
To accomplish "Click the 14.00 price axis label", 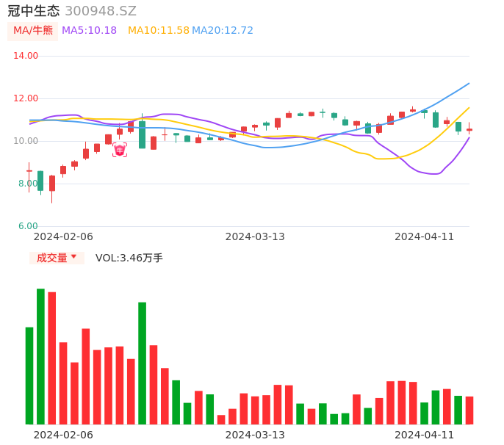I will tap(26, 56).
